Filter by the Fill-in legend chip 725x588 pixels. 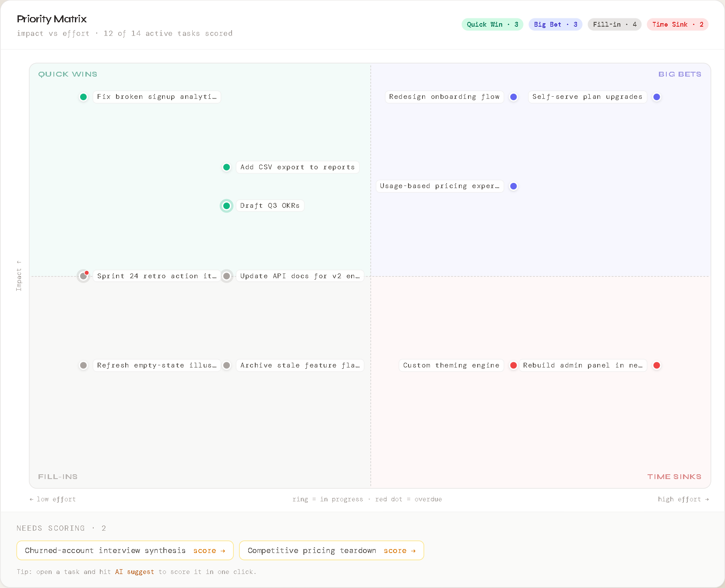615,24
